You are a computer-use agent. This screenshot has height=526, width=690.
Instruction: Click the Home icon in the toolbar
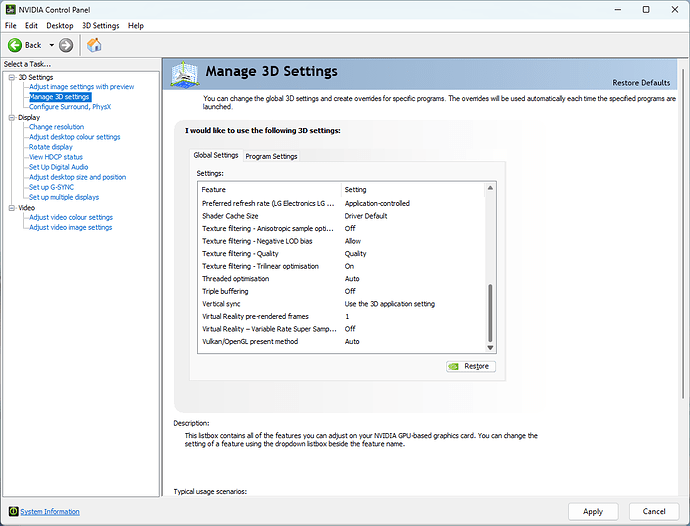[94, 45]
